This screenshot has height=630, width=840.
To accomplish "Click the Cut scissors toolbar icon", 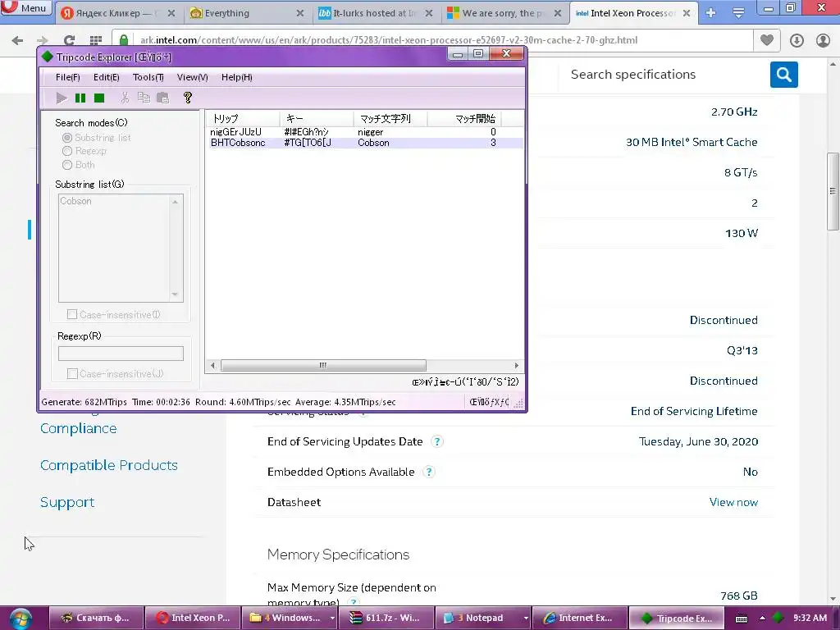I will click(125, 98).
